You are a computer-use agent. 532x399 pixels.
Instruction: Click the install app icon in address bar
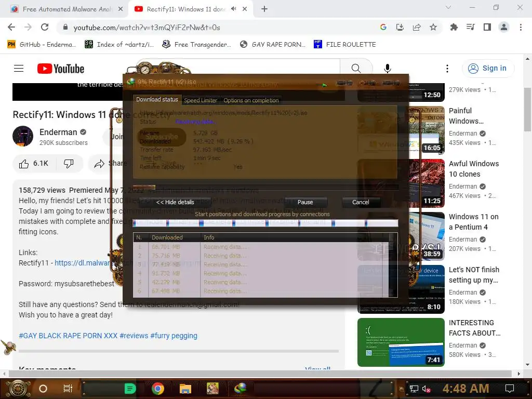click(400, 27)
